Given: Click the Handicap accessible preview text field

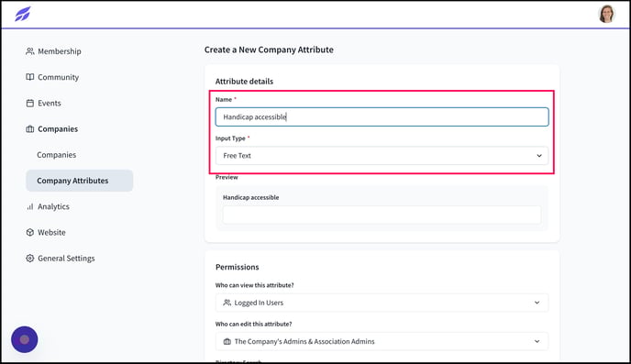Looking at the screenshot, I should pyautogui.click(x=382, y=215).
